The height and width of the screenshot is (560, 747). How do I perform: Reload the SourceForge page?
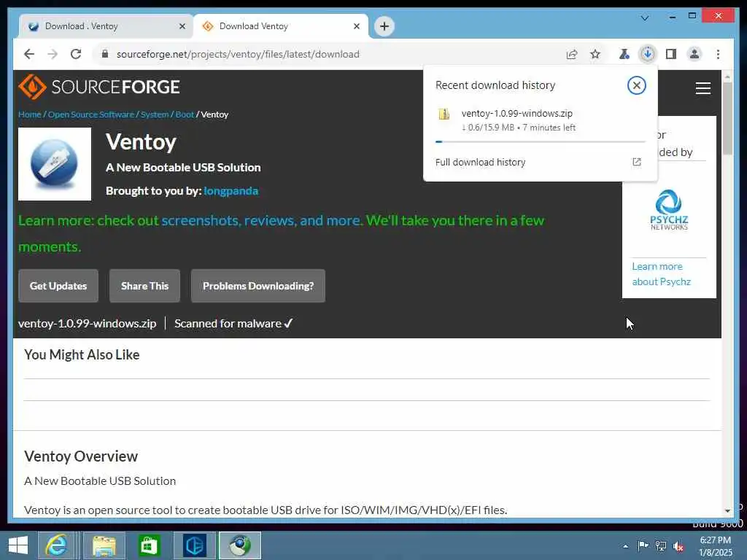pyautogui.click(x=76, y=54)
